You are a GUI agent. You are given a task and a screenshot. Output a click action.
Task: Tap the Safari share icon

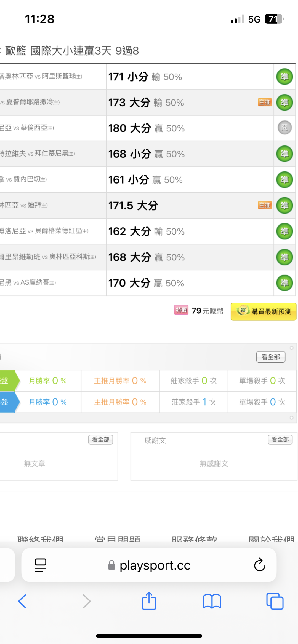[149, 601]
